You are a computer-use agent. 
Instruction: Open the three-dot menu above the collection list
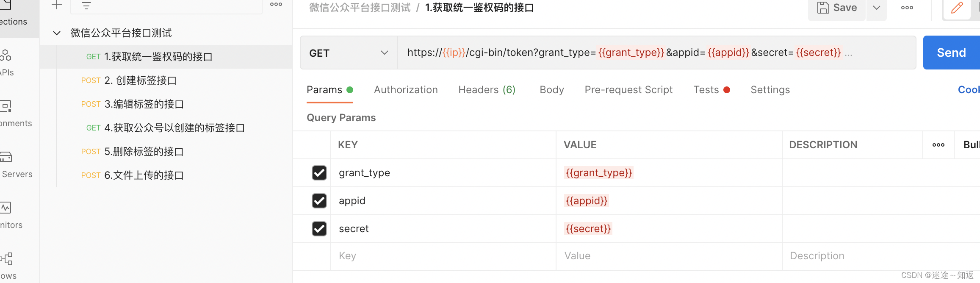point(276,4)
